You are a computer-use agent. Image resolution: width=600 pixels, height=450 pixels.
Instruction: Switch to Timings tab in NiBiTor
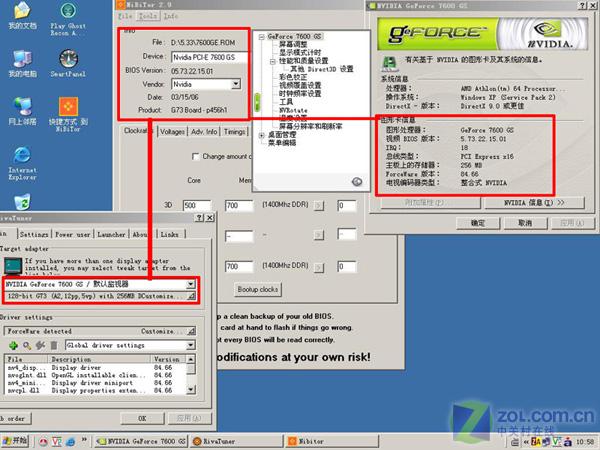(235, 132)
